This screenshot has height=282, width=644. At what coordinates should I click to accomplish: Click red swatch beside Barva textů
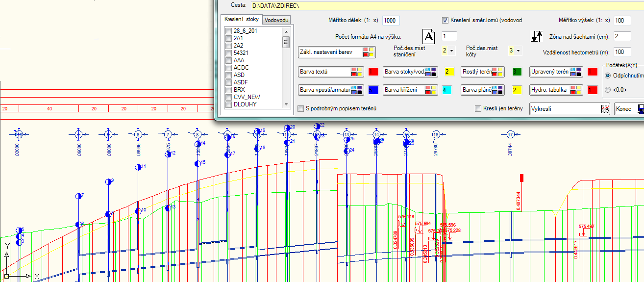coord(373,72)
